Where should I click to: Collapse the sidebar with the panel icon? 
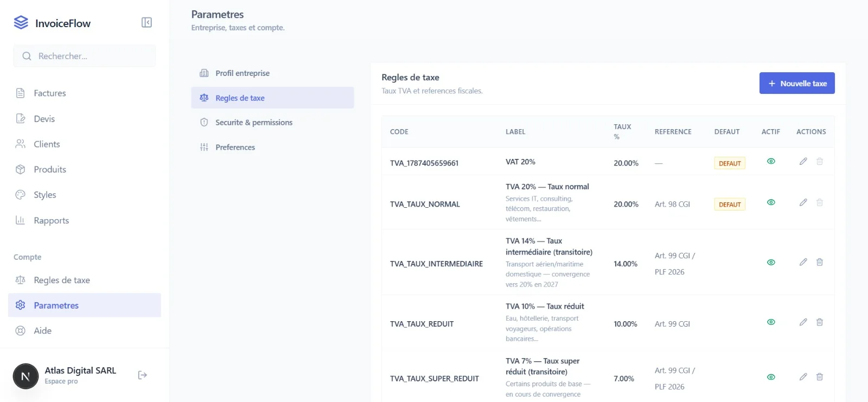pos(146,22)
